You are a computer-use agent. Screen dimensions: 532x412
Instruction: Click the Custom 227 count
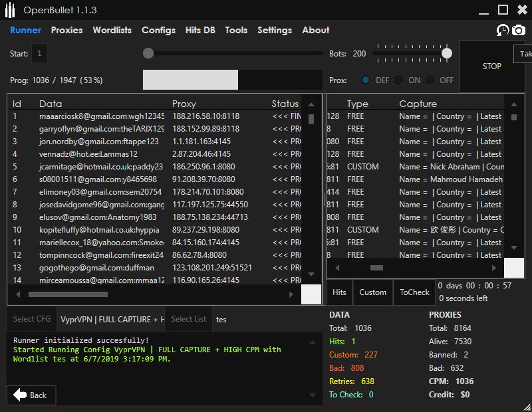(x=353, y=355)
